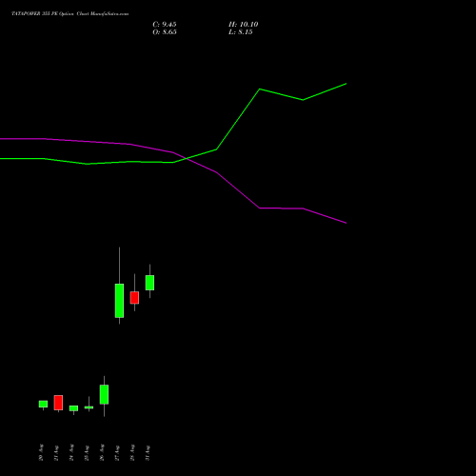
Task: Click the doji candlestick for 25 Aug
Action: pos(89,407)
